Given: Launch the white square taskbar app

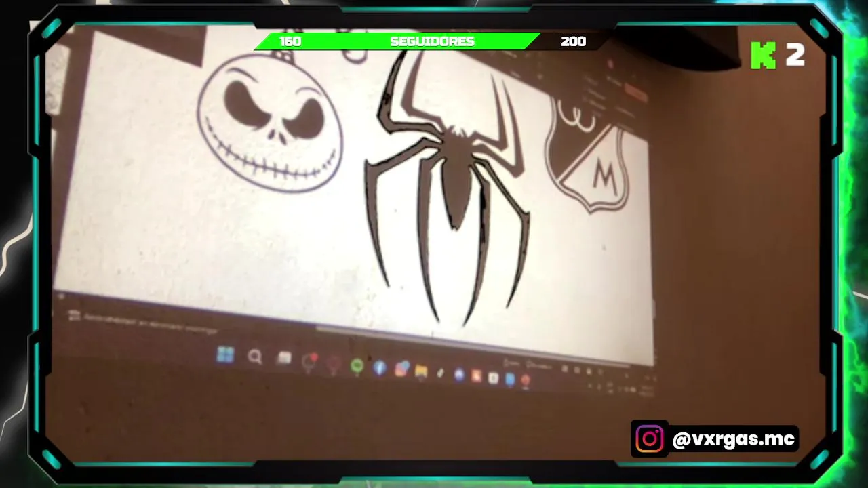Looking at the screenshot, I should tap(493, 378).
